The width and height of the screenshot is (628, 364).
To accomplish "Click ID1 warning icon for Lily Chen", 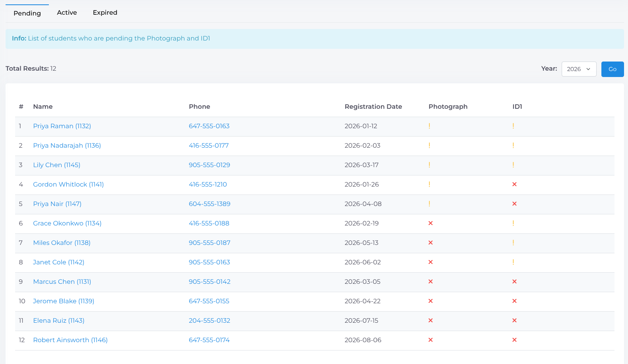I will 513,165.
